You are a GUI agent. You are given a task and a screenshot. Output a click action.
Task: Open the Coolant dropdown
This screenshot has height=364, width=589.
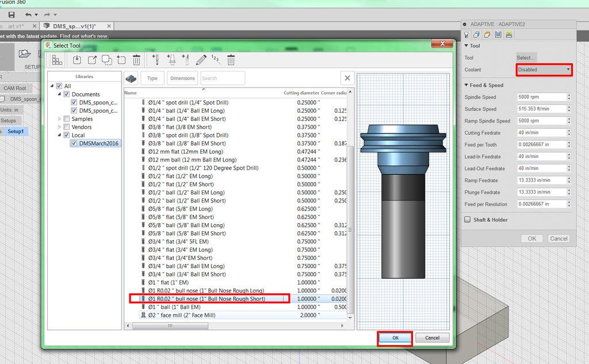[544, 70]
